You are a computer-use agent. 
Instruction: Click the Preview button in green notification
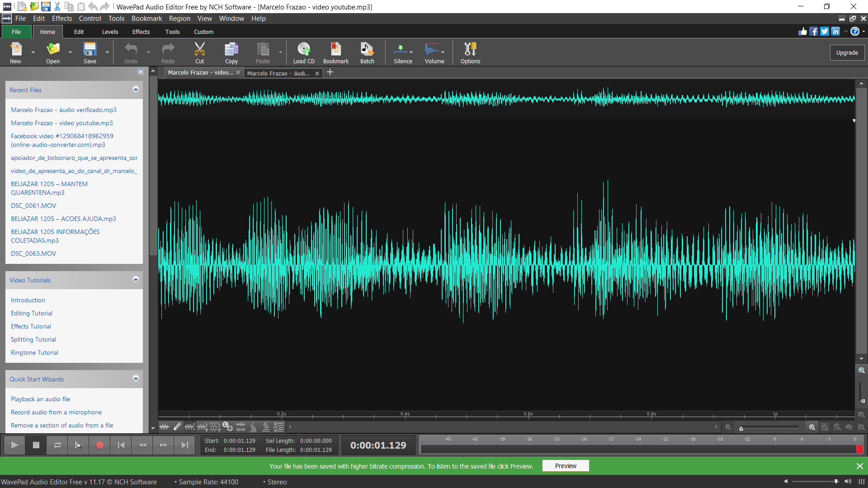pyautogui.click(x=566, y=466)
